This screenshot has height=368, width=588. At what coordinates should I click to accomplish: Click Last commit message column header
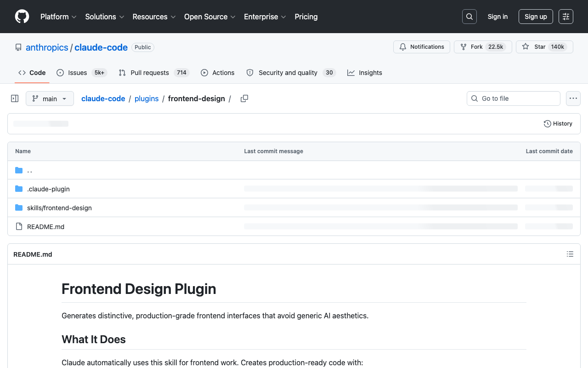pyautogui.click(x=273, y=151)
